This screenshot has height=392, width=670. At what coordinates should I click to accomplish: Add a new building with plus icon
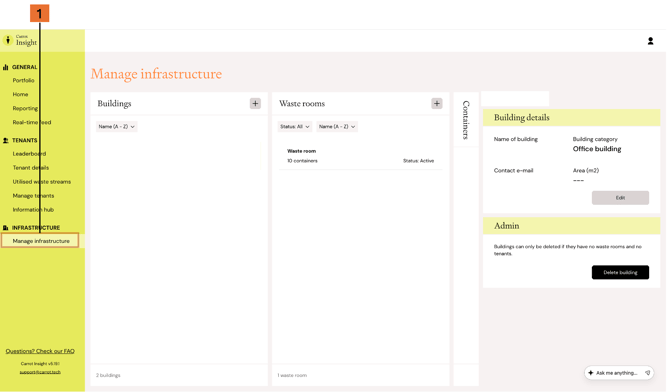(255, 103)
